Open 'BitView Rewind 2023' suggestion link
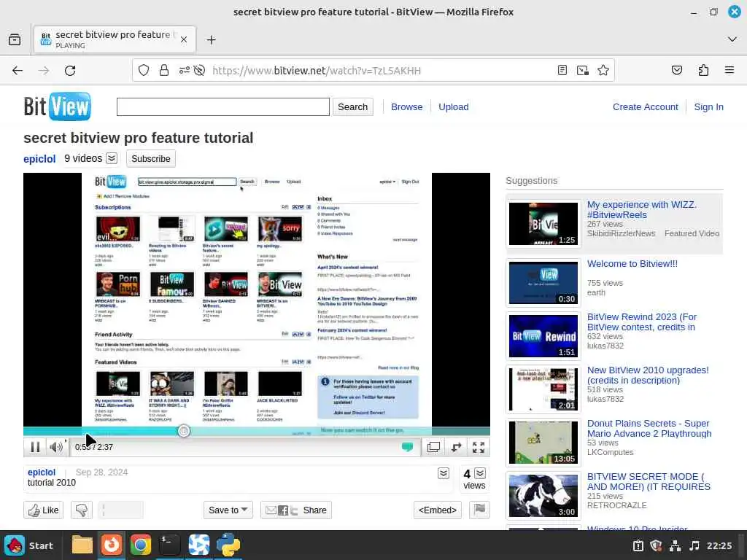The width and height of the screenshot is (747, 560). pyautogui.click(x=642, y=322)
